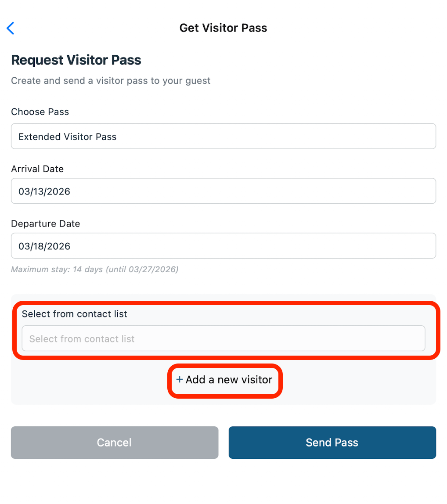Click the Add a new visitor link
Image resolution: width=447 pixels, height=504 pixels.
pos(229,379)
